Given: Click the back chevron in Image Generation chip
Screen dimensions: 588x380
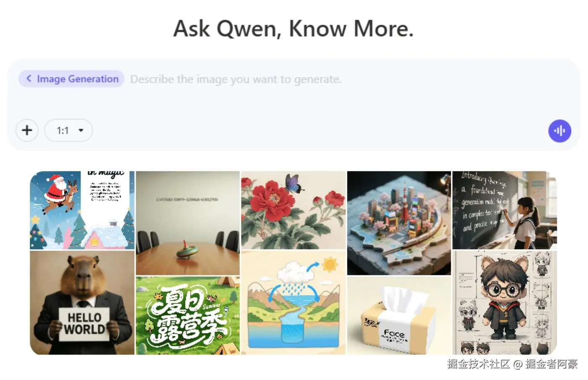Looking at the screenshot, I should tap(29, 79).
